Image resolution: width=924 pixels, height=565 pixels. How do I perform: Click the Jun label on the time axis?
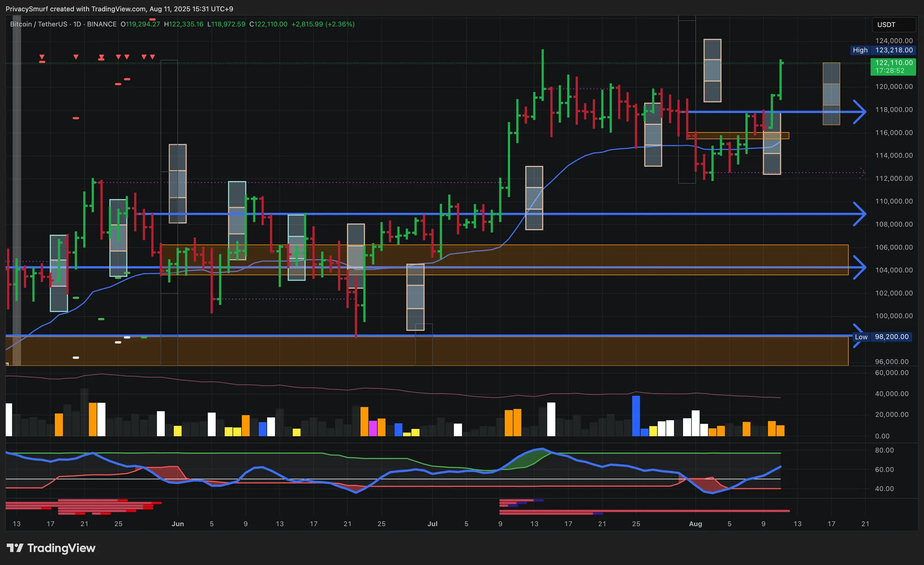pos(178,524)
